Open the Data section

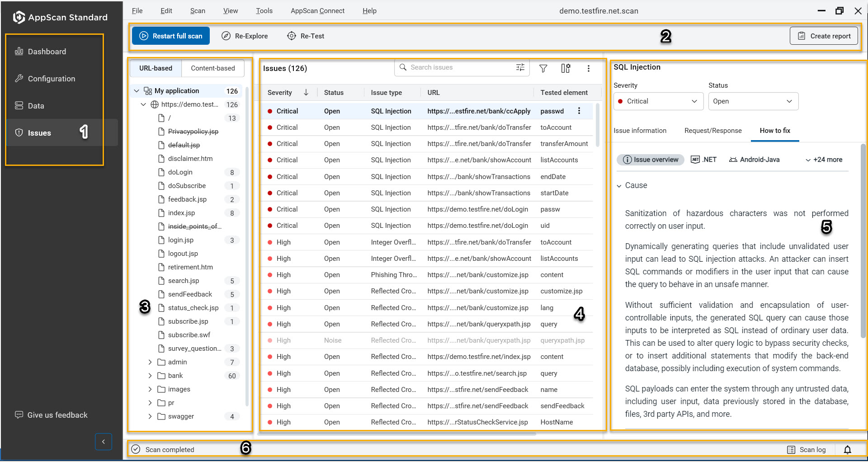click(x=36, y=105)
